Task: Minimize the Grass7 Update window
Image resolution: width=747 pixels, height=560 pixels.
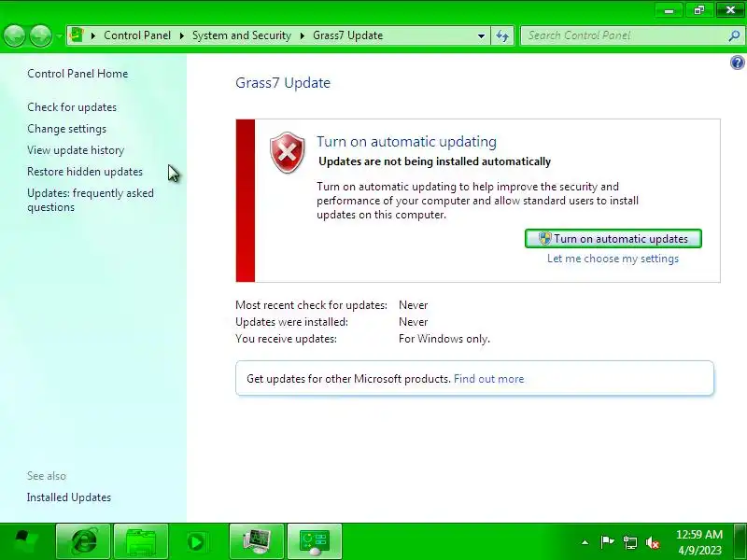Action: click(669, 10)
